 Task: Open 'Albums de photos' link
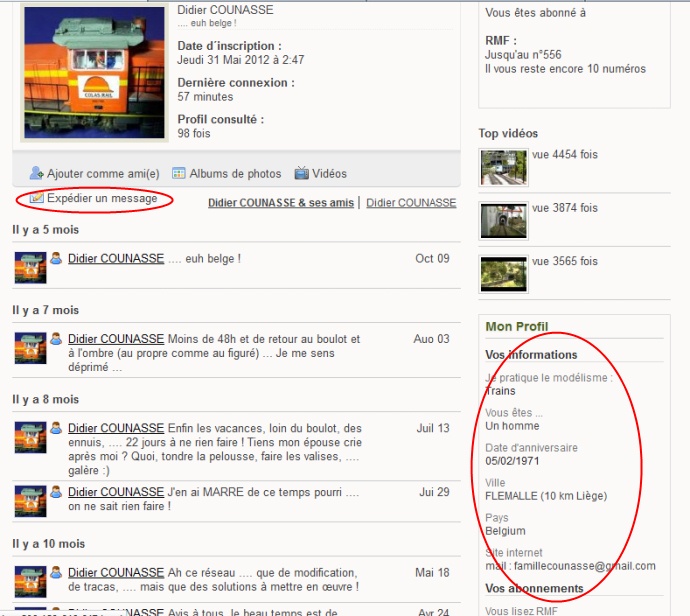pyautogui.click(x=235, y=174)
